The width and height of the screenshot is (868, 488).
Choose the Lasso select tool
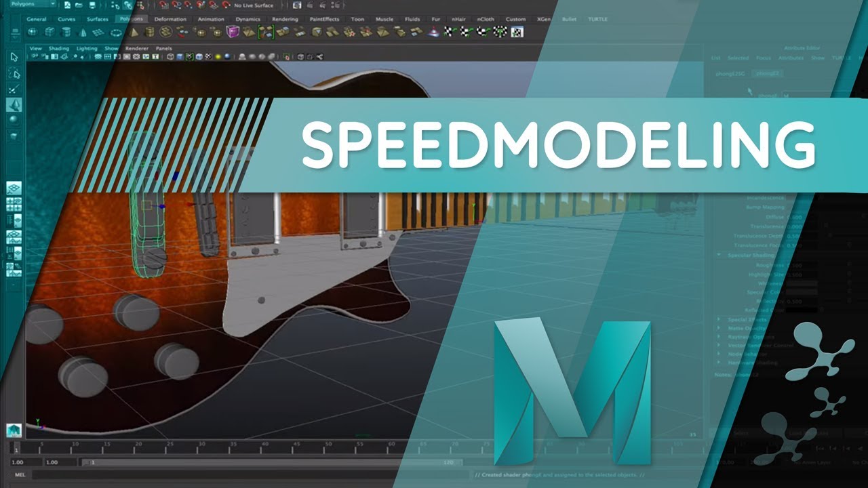(x=14, y=73)
